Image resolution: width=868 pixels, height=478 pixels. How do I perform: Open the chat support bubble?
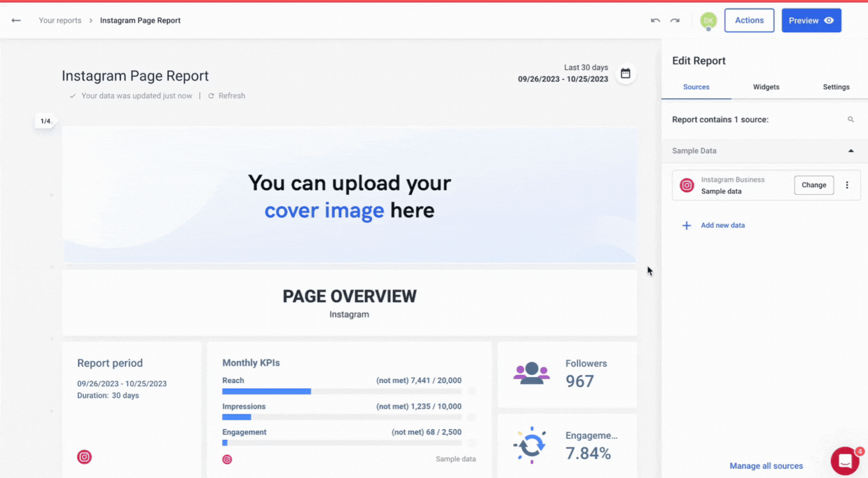tap(845, 460)
